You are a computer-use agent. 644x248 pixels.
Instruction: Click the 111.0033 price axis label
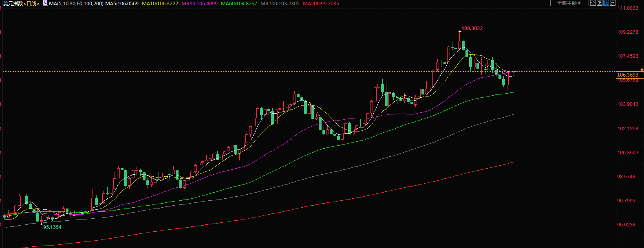click(628, 8)
